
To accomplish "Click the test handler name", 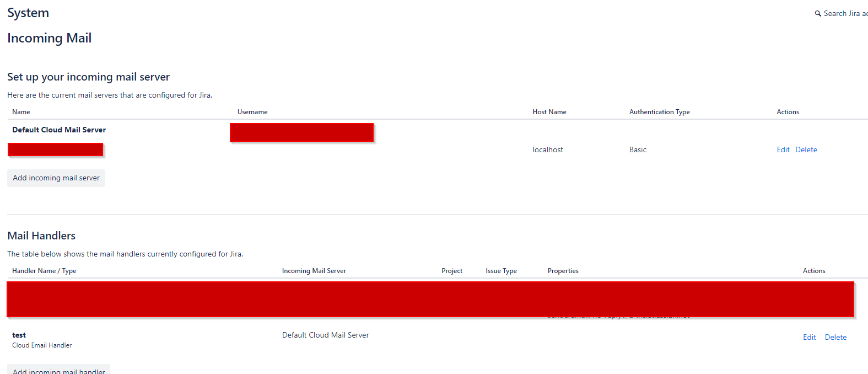I will point(19,335).
